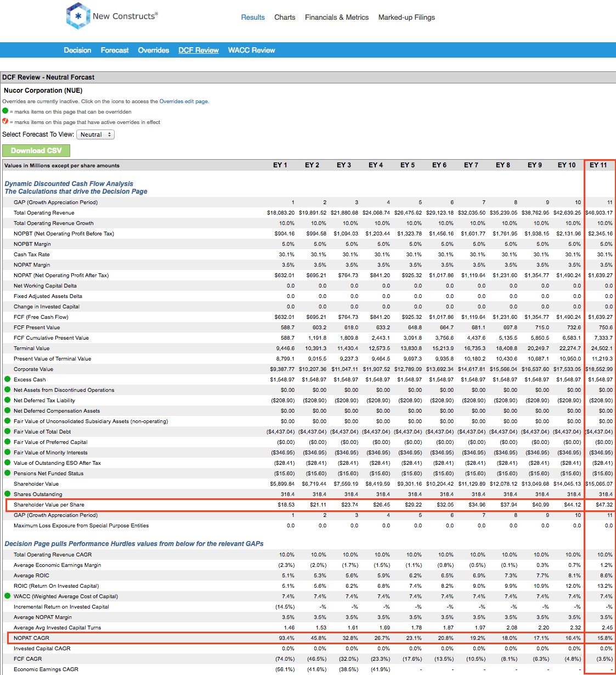Click the $18,552.99 corporate value cell

click(599, 369)
